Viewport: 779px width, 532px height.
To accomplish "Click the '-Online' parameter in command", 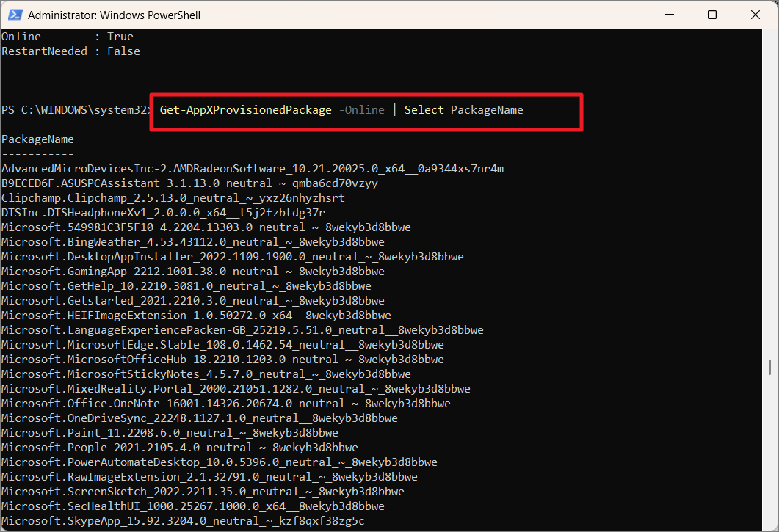I will click(362, 110).
